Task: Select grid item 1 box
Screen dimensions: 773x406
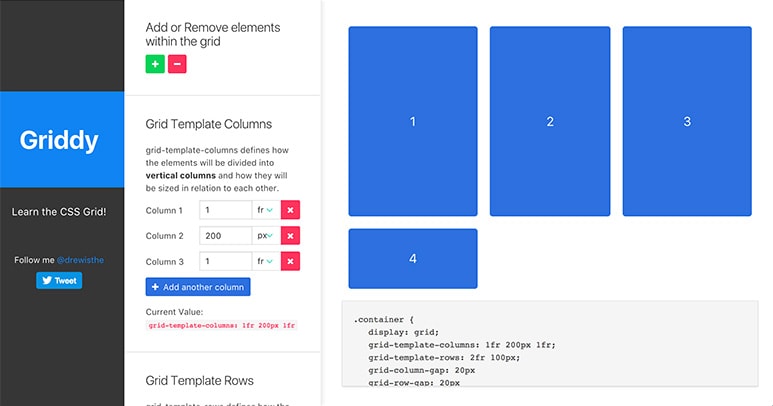Action: coord(412,121)
